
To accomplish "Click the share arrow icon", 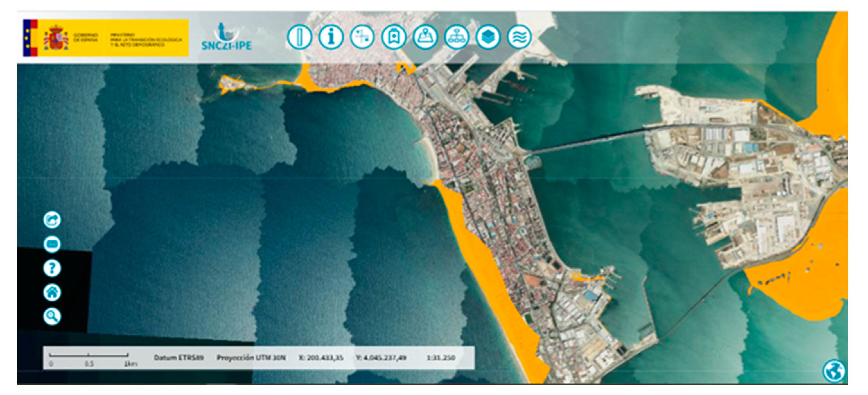I will click(x=52, y=220).
